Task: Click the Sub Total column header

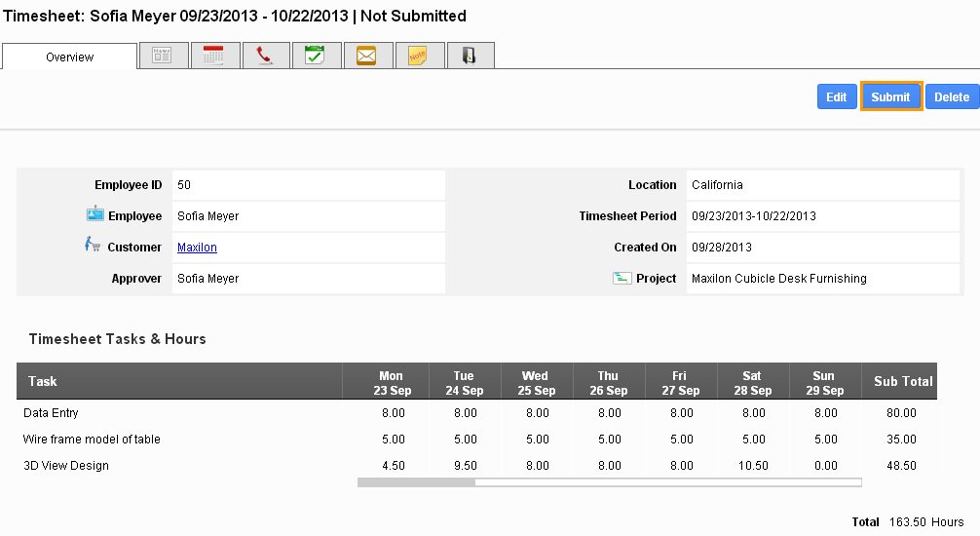Action: point(902,381)
